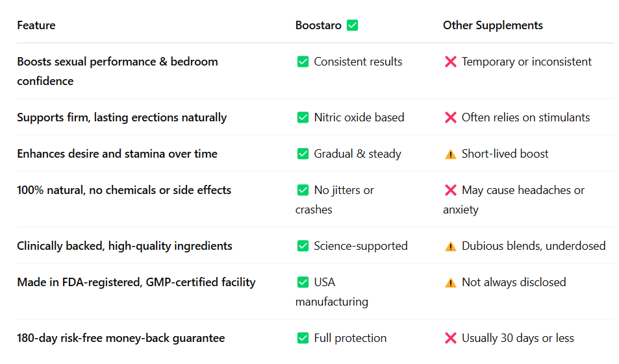This screenshot has width=619, height=364.
Task: Click the Clinically backed, high-quality ingredients row label
Action: (x=124, y=246)
